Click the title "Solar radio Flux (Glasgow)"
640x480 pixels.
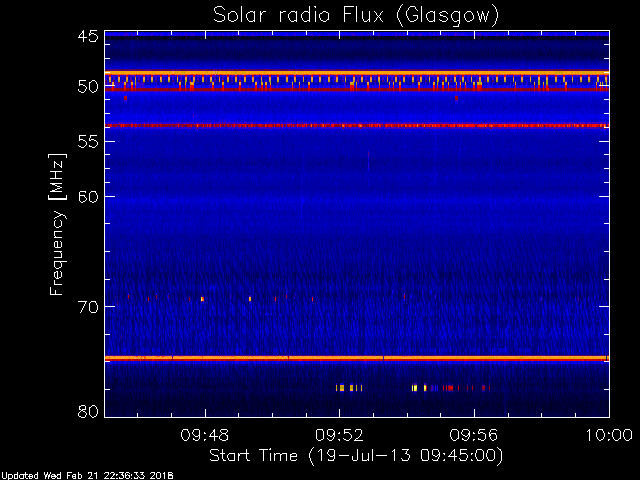356,16
